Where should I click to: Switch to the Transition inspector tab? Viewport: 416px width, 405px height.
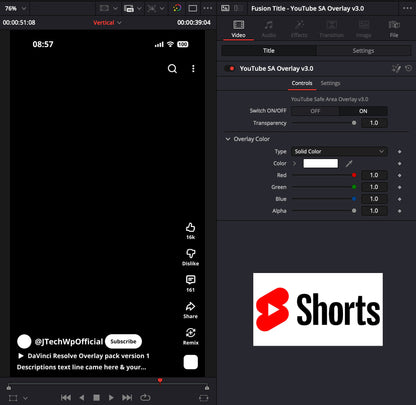tap(332, 29)
